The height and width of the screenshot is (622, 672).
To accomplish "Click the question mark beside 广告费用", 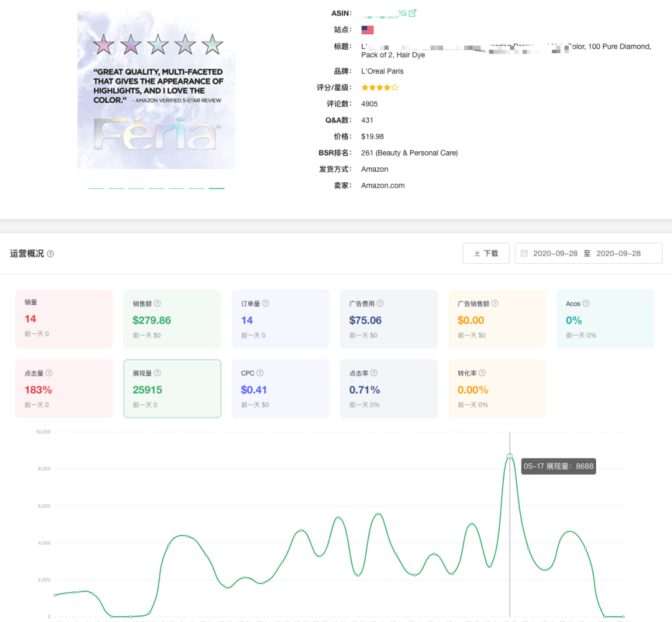I will pos(380,304).
